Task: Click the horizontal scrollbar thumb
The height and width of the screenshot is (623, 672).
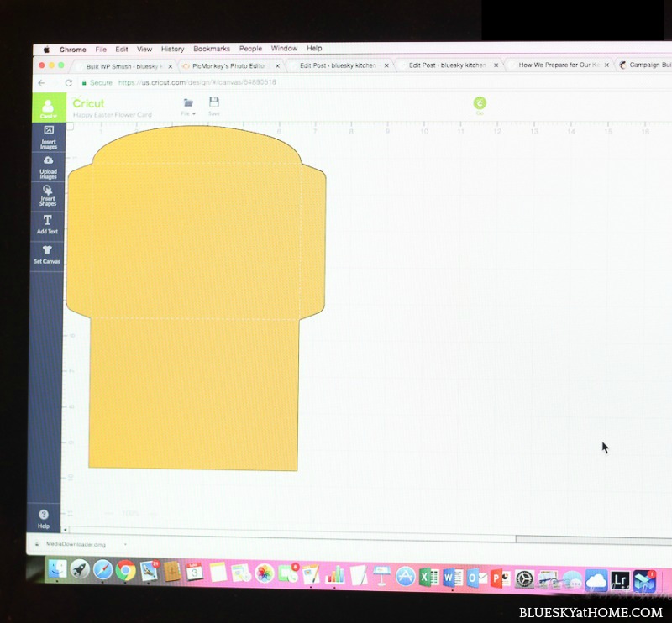Action: tap(594, 539)
